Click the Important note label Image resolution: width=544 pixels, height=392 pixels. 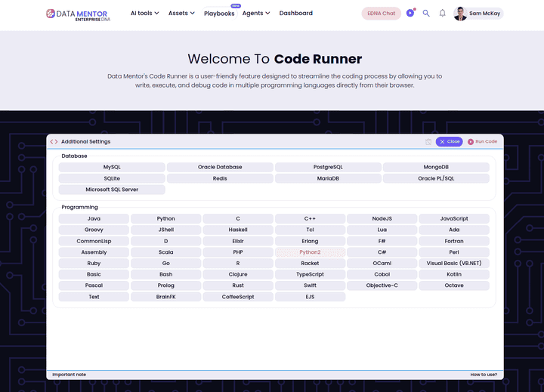coord(69,375)
